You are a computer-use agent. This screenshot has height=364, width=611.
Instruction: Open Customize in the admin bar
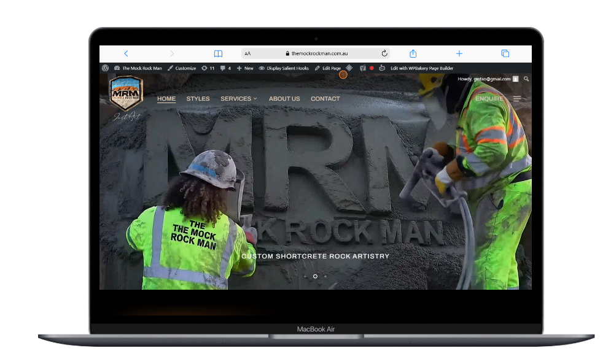(x=182, y=68)
